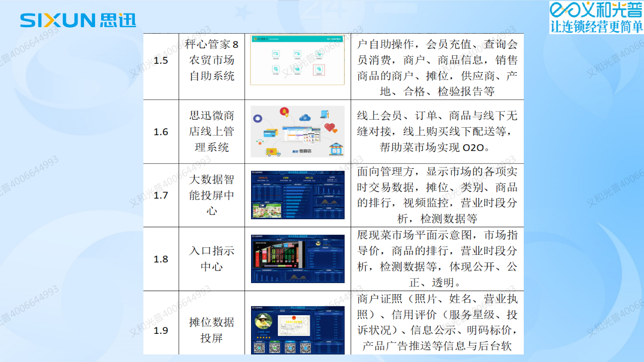Select the 大数据智能投屏中心 cell

[212, 195]
